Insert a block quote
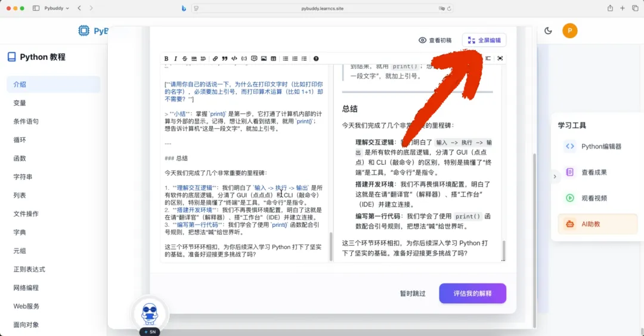The width and height of the screenshot is (644, 336). (225, 58)
